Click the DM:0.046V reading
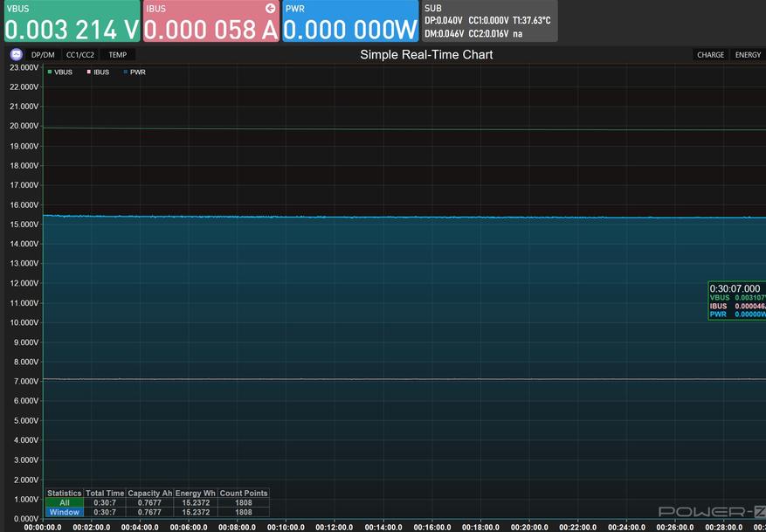The image size is (766, 532). pyautogui.click(x=444, y=34)
